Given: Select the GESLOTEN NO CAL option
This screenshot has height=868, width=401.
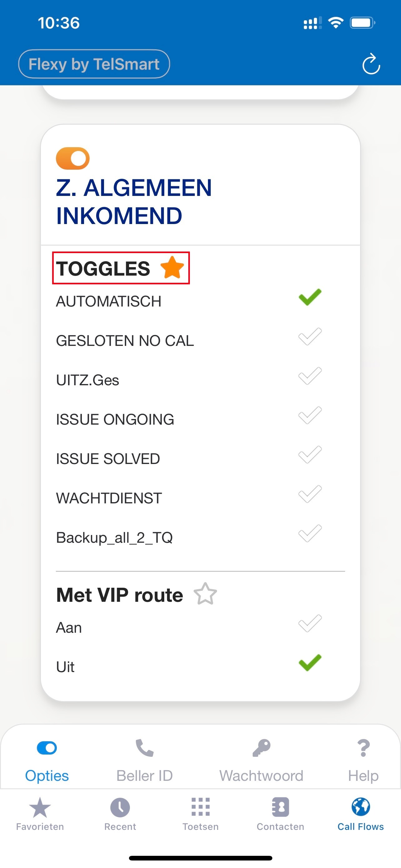Looking at the screenshot, I should [x=310, y=337].
